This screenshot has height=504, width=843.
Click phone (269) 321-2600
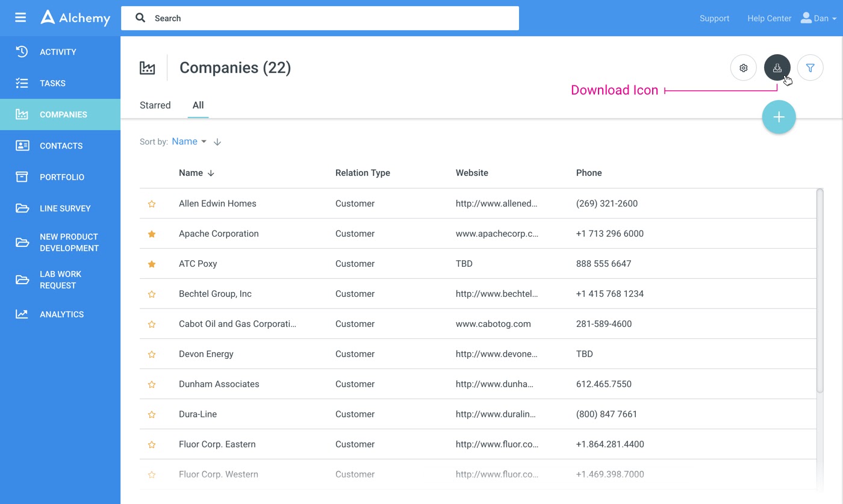click(607, 204)
